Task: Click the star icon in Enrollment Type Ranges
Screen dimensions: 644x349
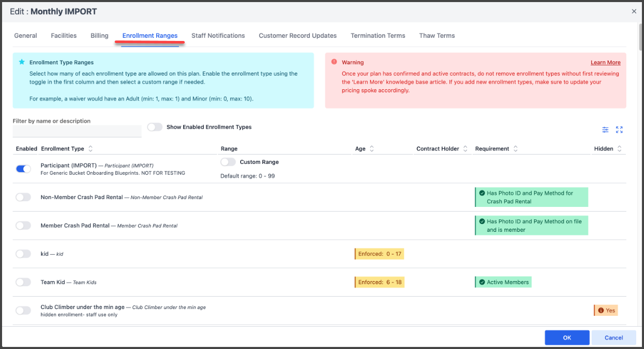Action: point(22,62)
